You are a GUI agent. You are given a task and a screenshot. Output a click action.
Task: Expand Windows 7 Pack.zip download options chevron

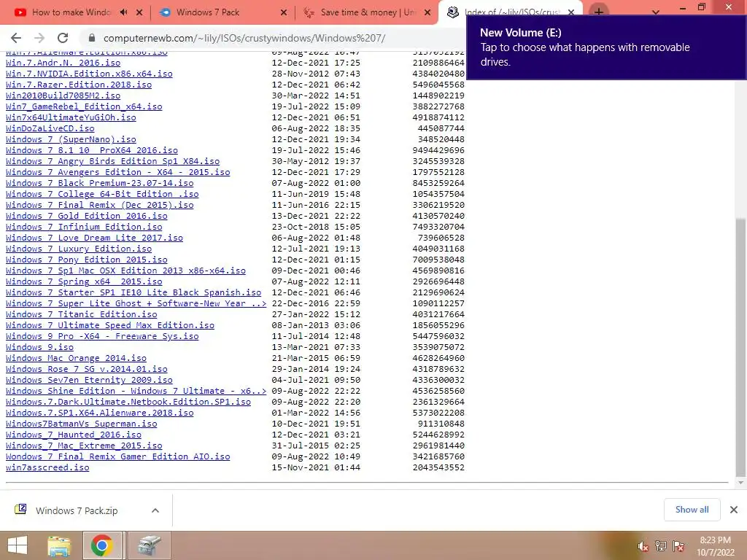[155, 510]
